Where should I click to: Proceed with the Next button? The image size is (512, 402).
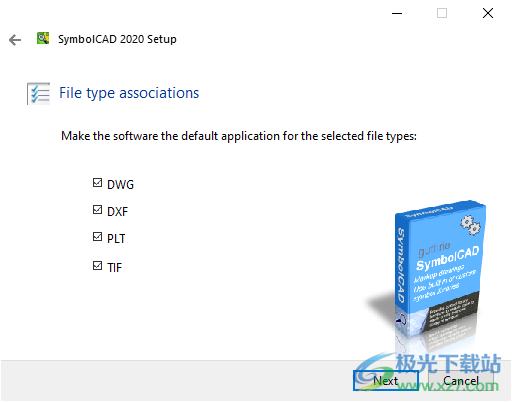pos(386,380)
